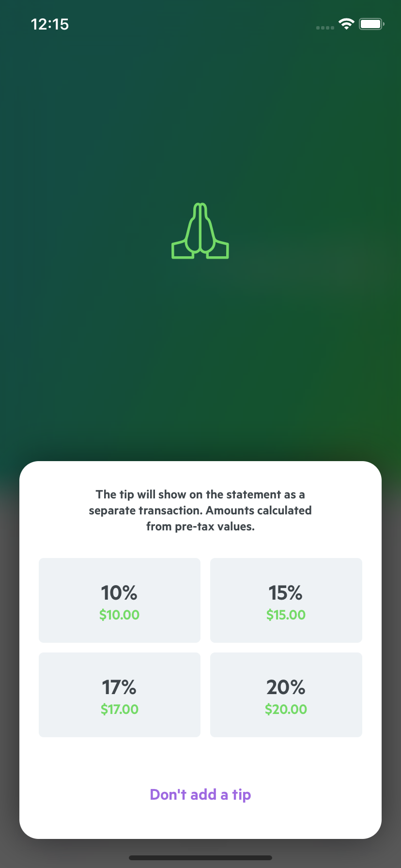Tap the cellular signal dots
401x868 pixels.
click(x=325, y=28)
